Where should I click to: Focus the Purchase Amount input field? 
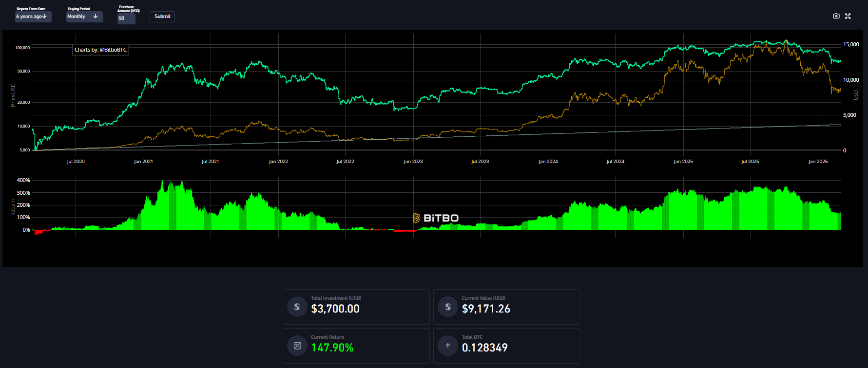pos(126,18)
